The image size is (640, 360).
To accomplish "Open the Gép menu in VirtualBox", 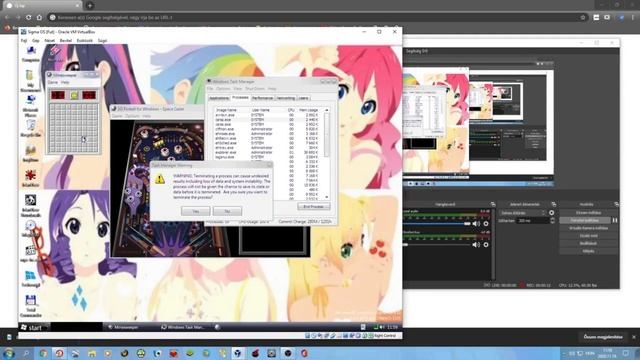I will (36, 41).
